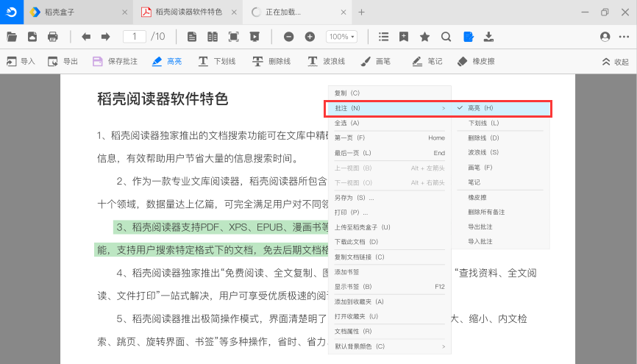The image size is (637, 364).
Task: Open the user account avatar icon
Action: pyautogui.click(x=605, y=37)
